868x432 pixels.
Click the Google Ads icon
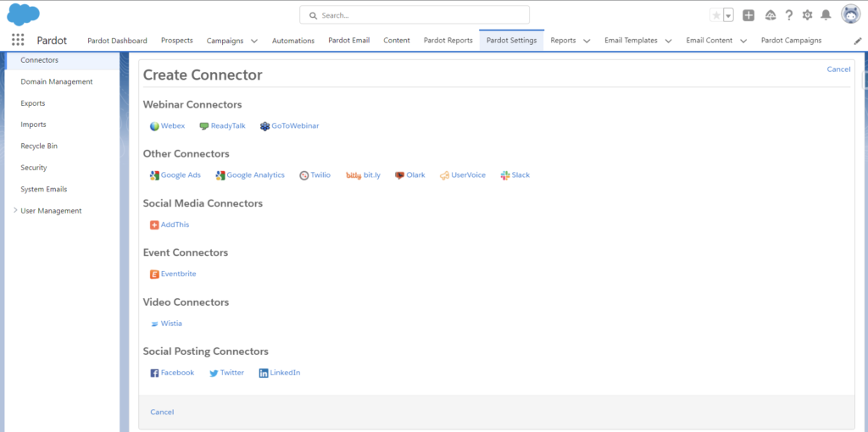tap(154, 175)
